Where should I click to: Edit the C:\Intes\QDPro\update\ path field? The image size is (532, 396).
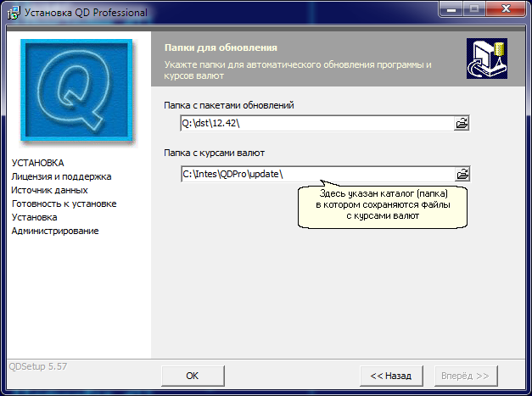point(318,175)
